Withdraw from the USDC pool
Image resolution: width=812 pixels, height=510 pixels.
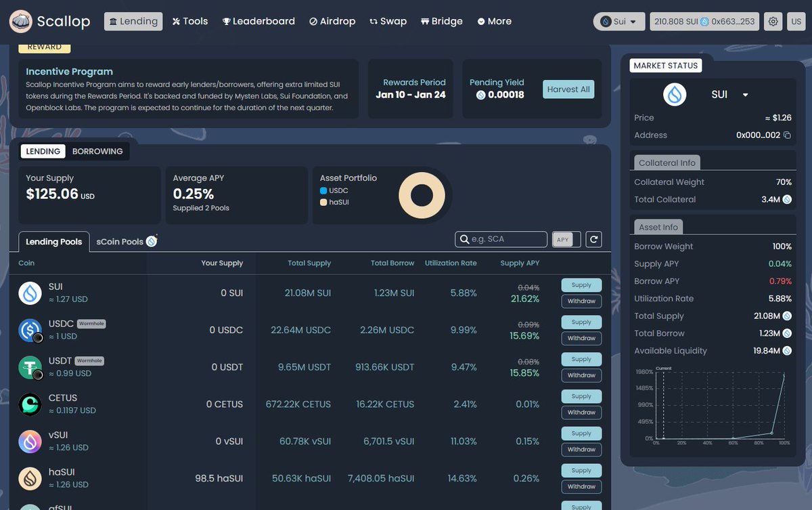point(581,339)
